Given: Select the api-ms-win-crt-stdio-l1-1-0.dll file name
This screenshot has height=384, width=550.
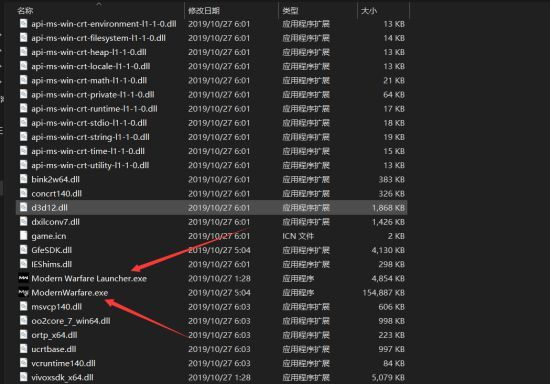Looking at the screenshot, I should coord(89,123).
